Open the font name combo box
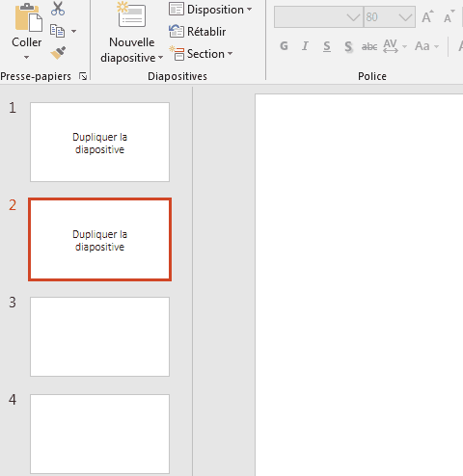This screenshot has height=476, width=463. tap(318, 17)
